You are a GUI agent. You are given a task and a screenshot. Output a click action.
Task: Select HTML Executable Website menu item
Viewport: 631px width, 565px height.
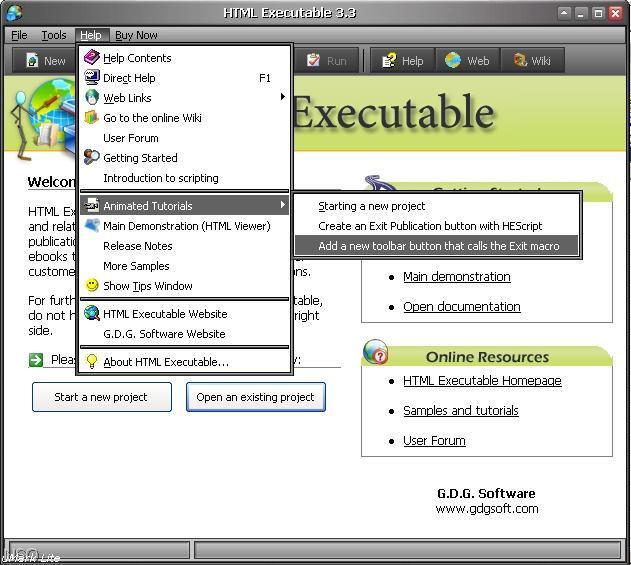pyautogui.click(x=184, y=313)
